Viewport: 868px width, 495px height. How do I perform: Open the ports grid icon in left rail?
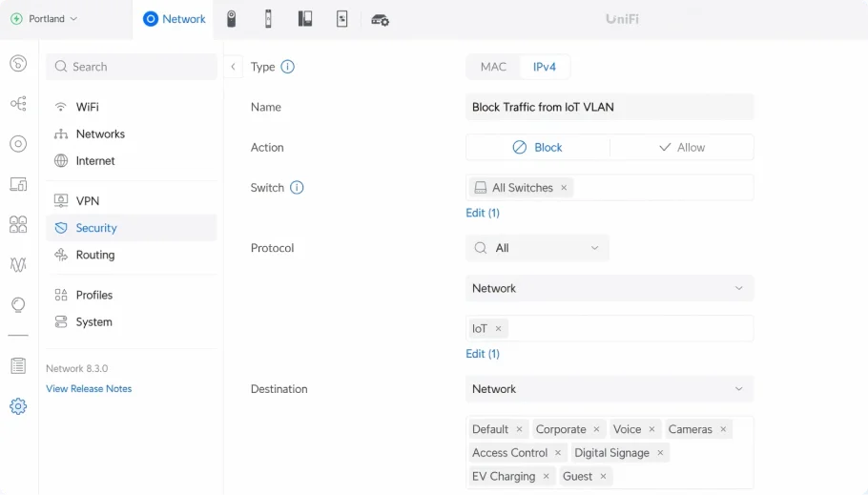(18, 224)
